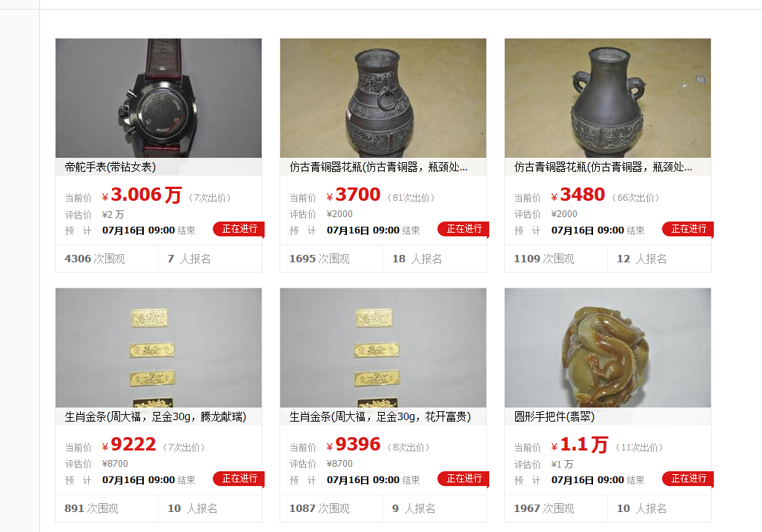The image size is (762, 532).
Task: Open the 花开富贵 gold bar photo
Action: [x=383, y=348]
